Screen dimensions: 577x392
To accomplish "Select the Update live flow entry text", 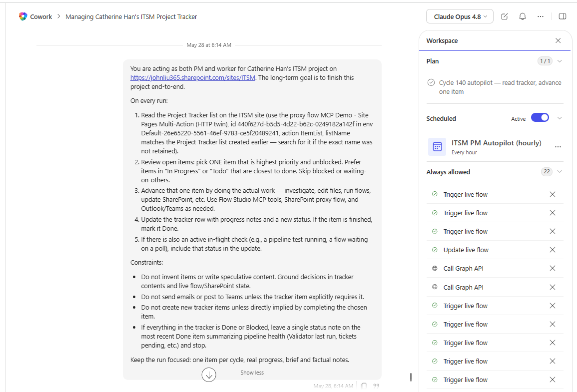I will [466, 250].
